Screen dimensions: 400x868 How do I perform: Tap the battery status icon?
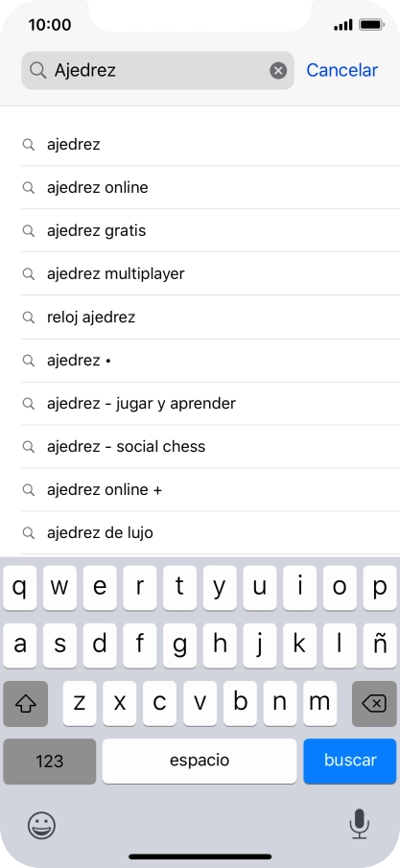point(371,25)
